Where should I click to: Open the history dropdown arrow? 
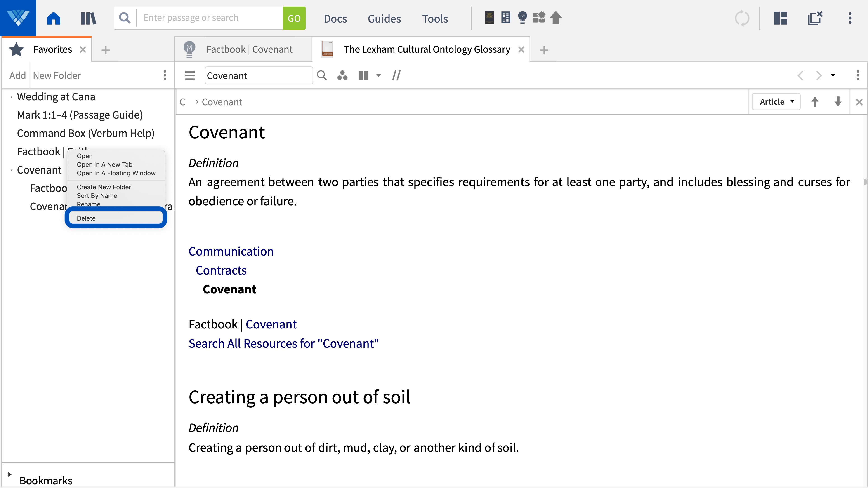tap(833, 75)
